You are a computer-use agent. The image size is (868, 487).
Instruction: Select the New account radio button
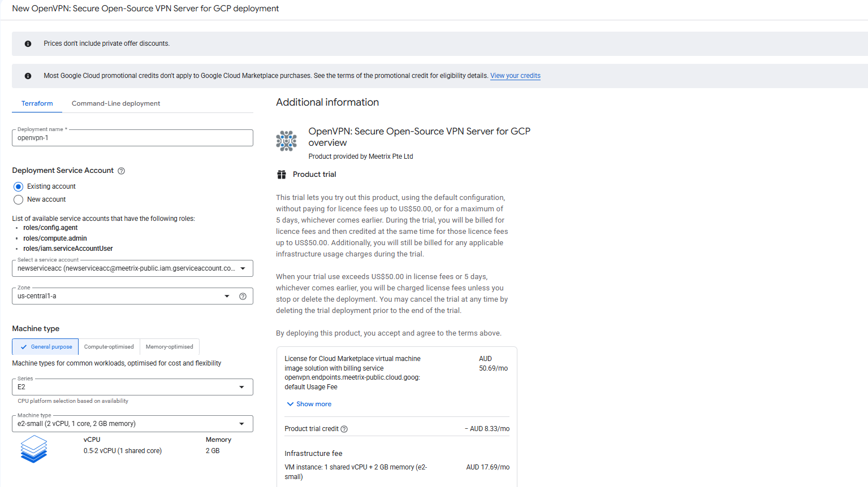coord(19,199)
